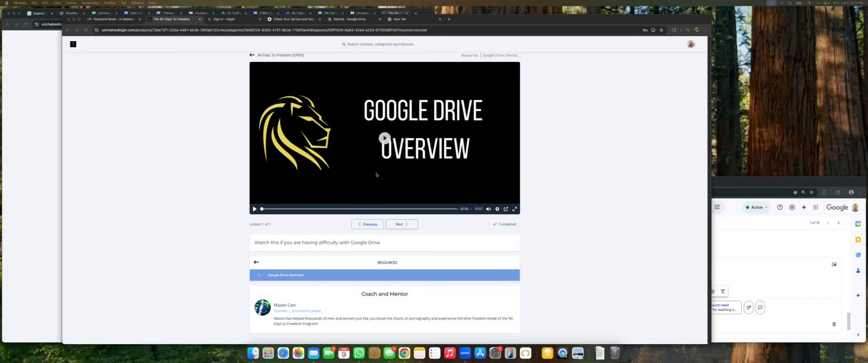This screenshot has height=363, width=868.
Task: Go to the Previous lesson
Action: [368, 224]
